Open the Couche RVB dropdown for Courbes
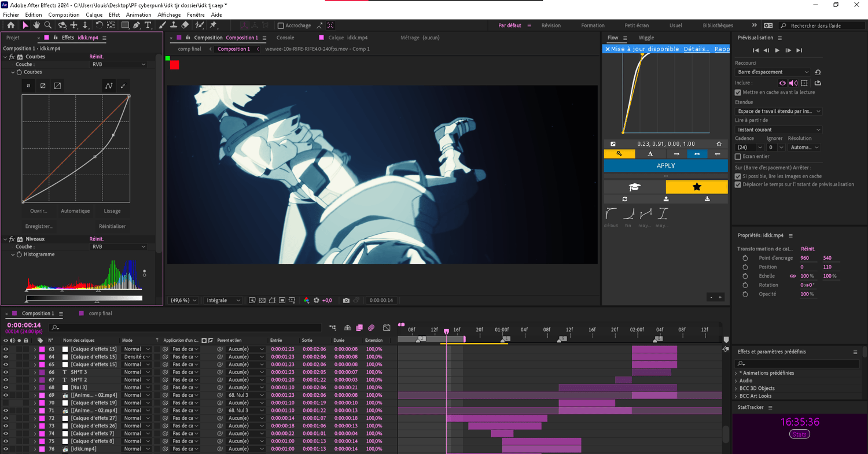 (119, 64)
